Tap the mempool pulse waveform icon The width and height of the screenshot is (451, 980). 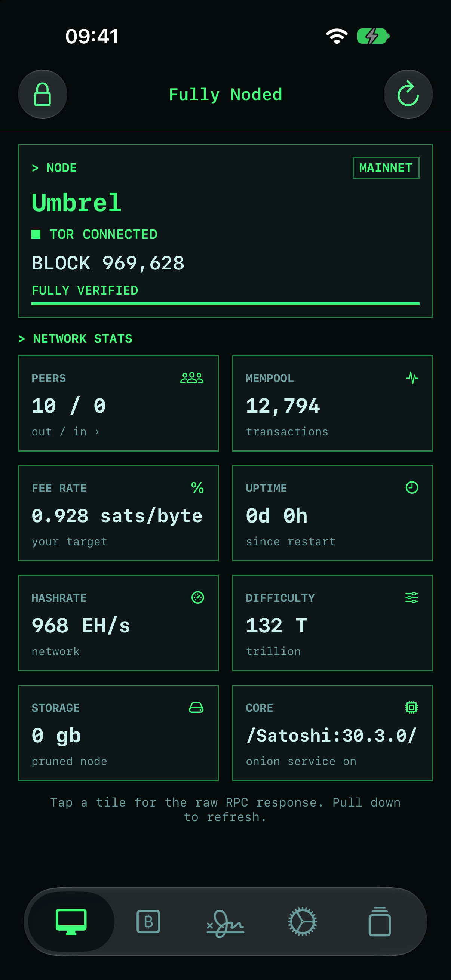coord(412,378)
